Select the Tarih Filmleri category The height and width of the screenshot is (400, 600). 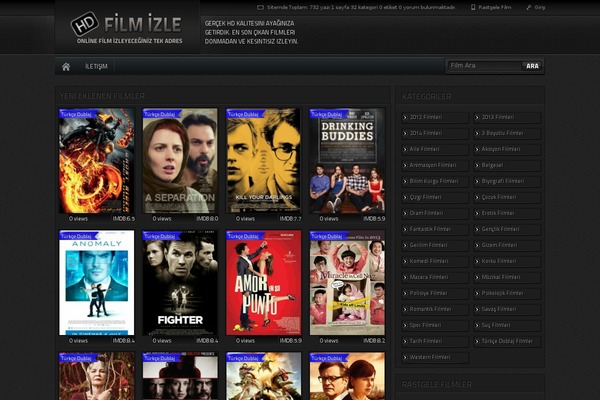pyautogui.click(x=435, y=341)
